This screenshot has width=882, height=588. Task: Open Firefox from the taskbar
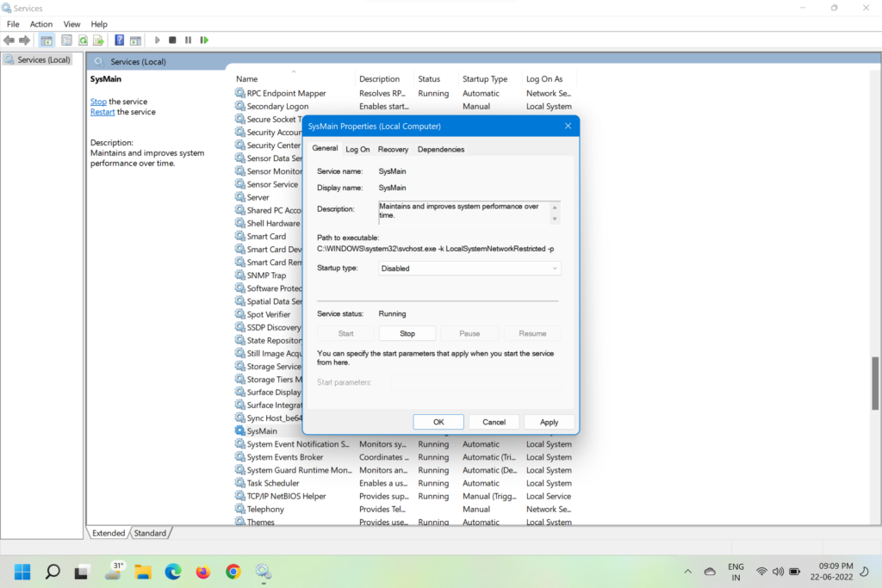tap(203, 572)
